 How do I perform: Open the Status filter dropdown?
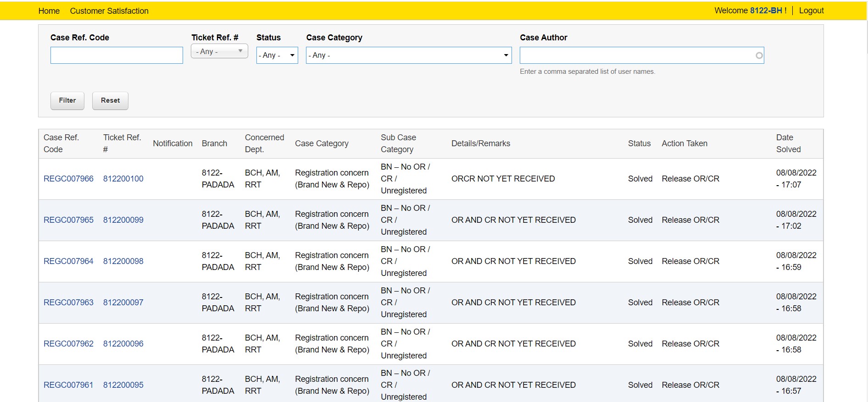(x=277, y=55)
